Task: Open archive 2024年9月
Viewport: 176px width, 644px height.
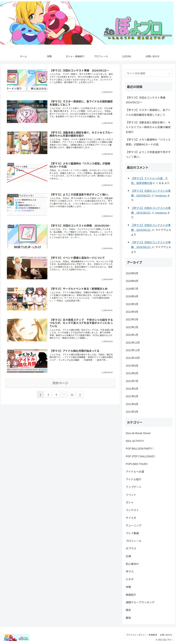Action: point(132,273)
